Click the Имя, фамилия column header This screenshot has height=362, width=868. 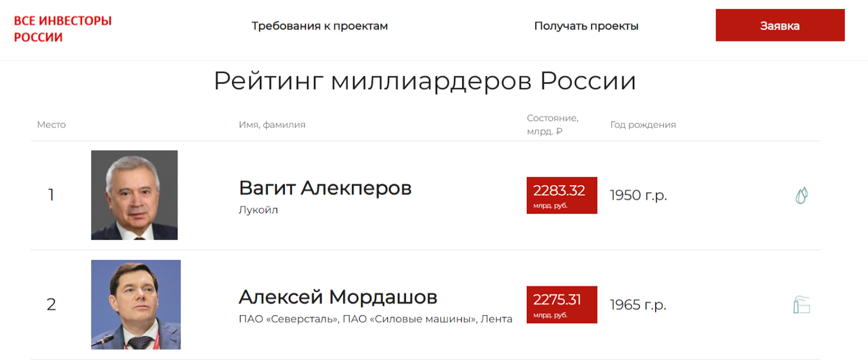pos(272,125)
